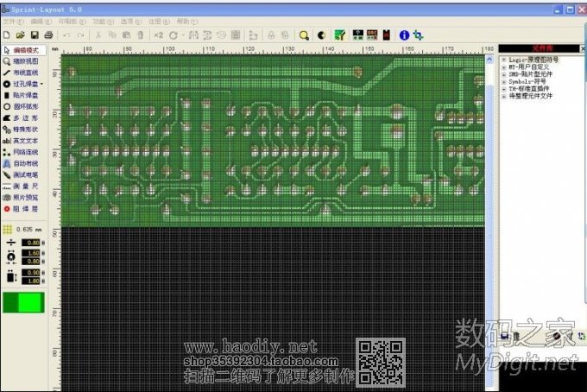Click the green layer color swatch
Viewport: 587px width, 392px height.
(22, 302)
